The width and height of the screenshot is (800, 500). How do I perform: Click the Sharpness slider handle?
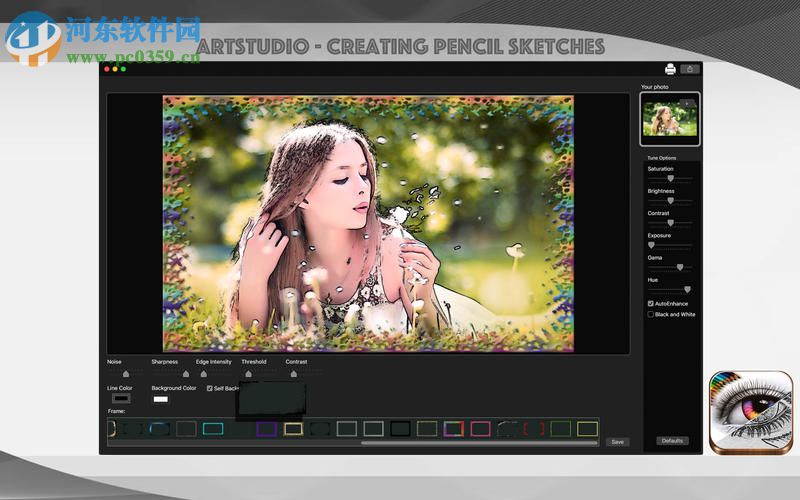[x=186, y=374]
